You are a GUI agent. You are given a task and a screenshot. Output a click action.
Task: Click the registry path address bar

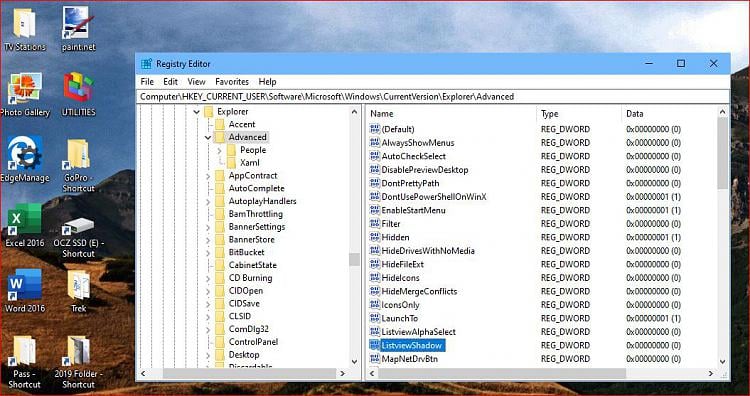pos(433,97)
